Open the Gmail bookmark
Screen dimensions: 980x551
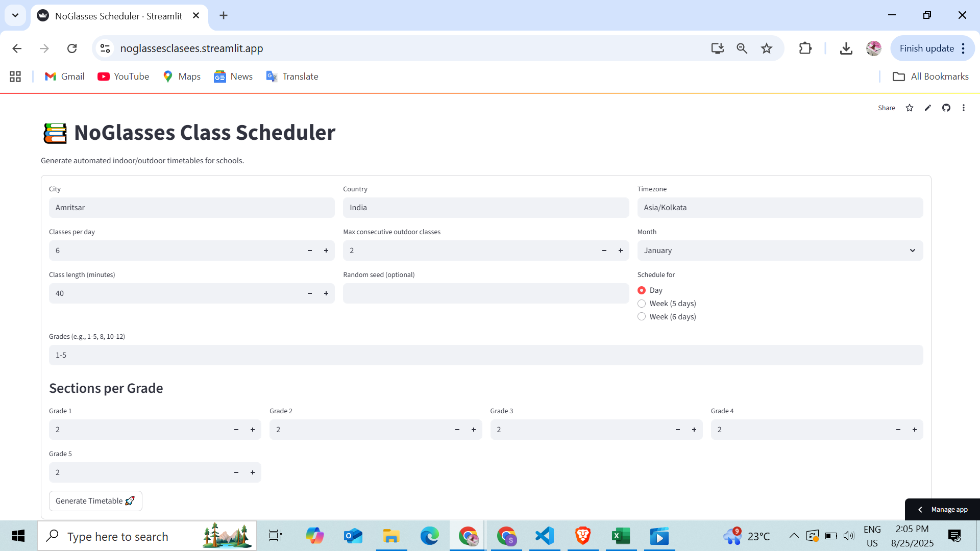(x=65, y=77)
